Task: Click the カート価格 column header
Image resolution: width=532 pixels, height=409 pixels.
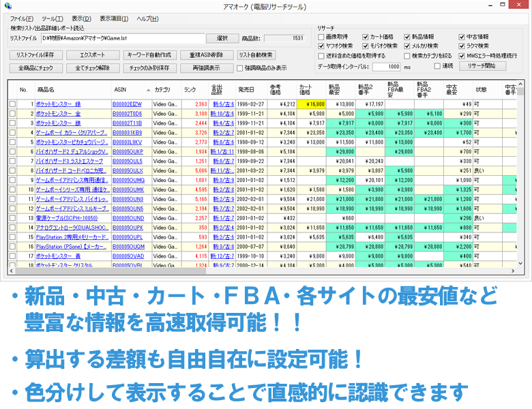Action: (x=311, y=90)
